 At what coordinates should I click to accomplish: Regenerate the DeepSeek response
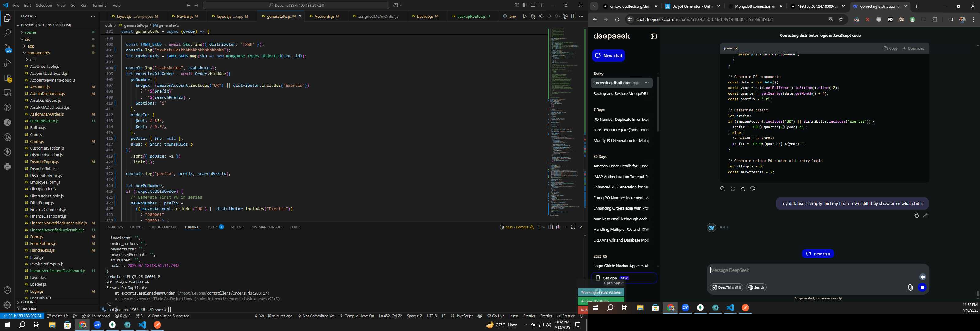pyautogui.click(x=733, y=189)
